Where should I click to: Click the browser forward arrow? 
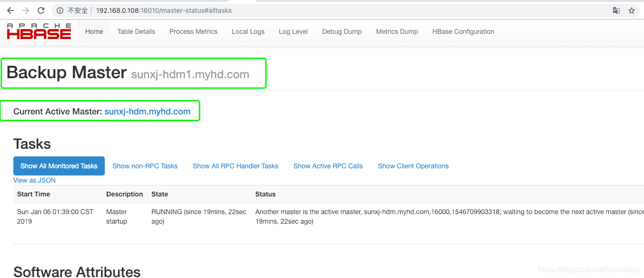[x=25, y=10]
